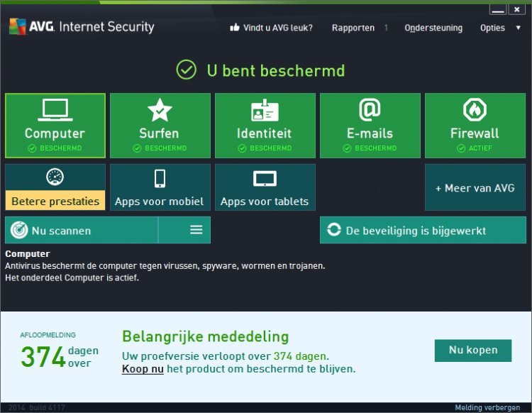
Task: Click the Nu kopen button
Action: 473,350
